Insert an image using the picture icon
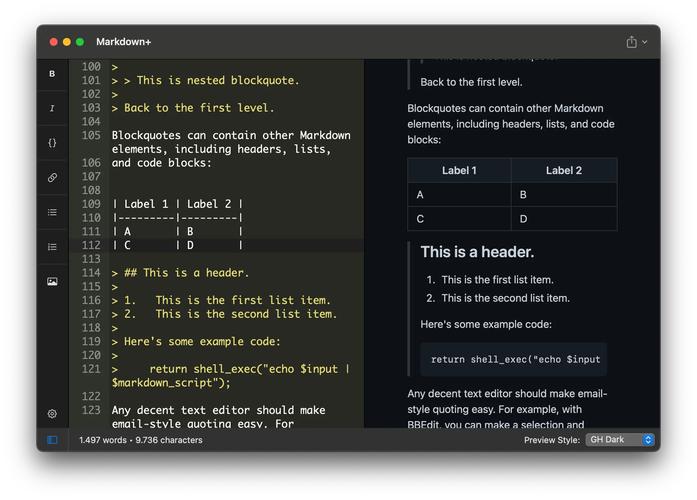Viewport: 697px width, 500px height. 52,282
